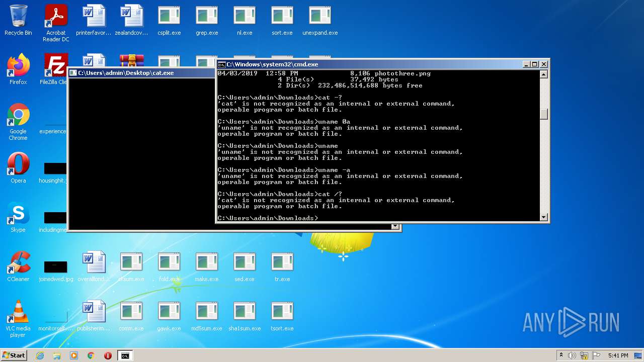The width and height of the screenshot is (644, 362).
Task: Open Acrobat Reader DC shortcut
Action: point(56,23)
